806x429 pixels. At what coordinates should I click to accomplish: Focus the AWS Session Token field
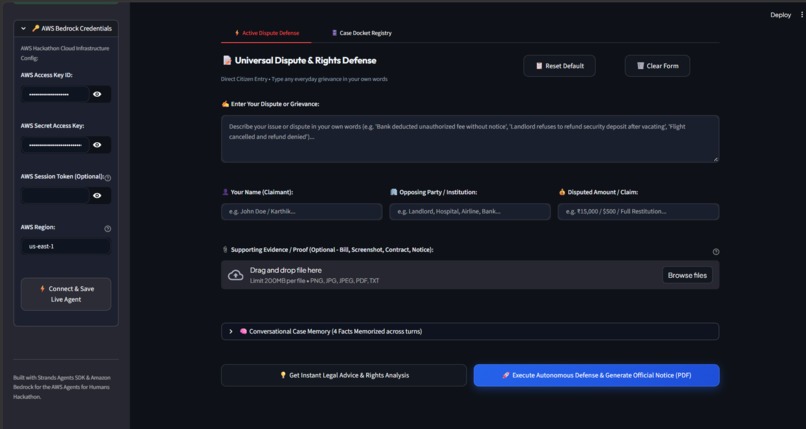(x=55, y=196)
